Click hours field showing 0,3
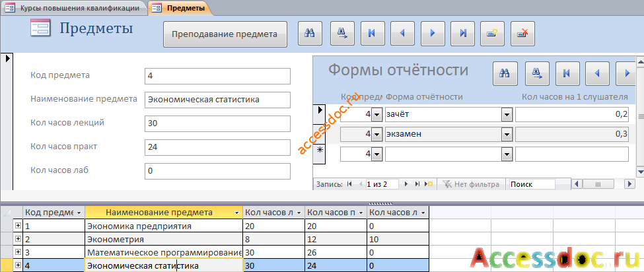644x272 pixels. click(x=572, y=134)
